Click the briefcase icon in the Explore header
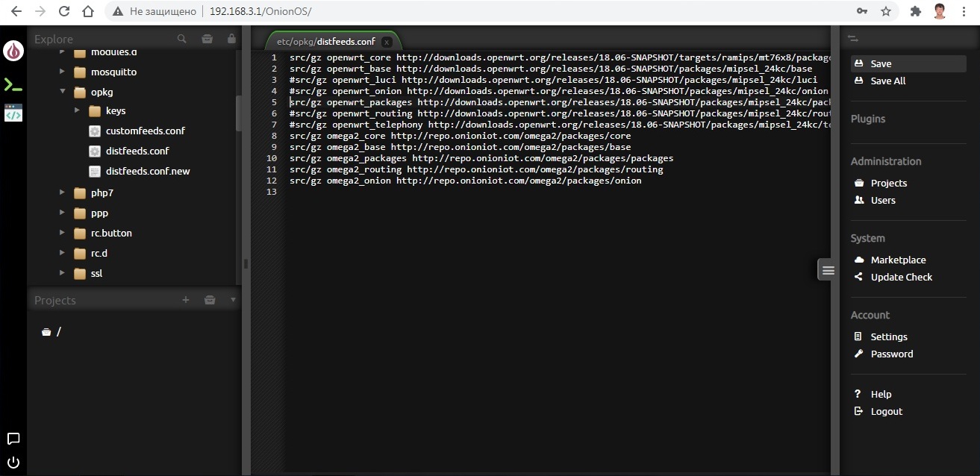This screenshot has height=476, width=980. coord(207,39)
